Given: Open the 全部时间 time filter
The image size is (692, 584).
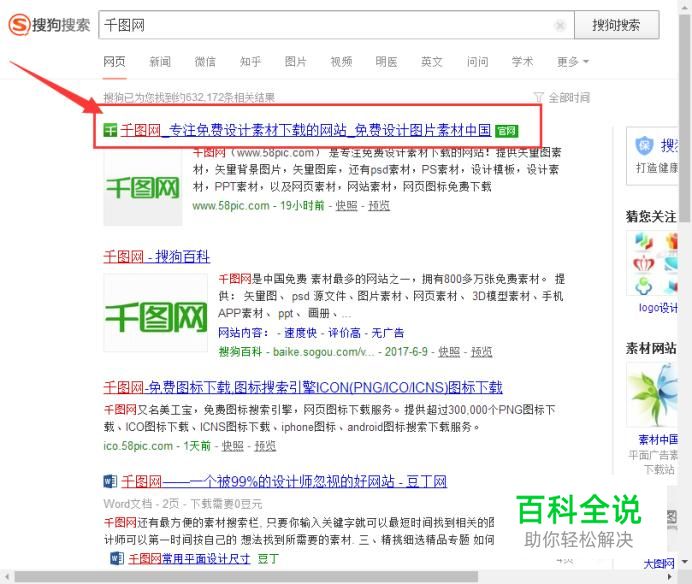Looking at the screenshot, I should click(569, 97).
